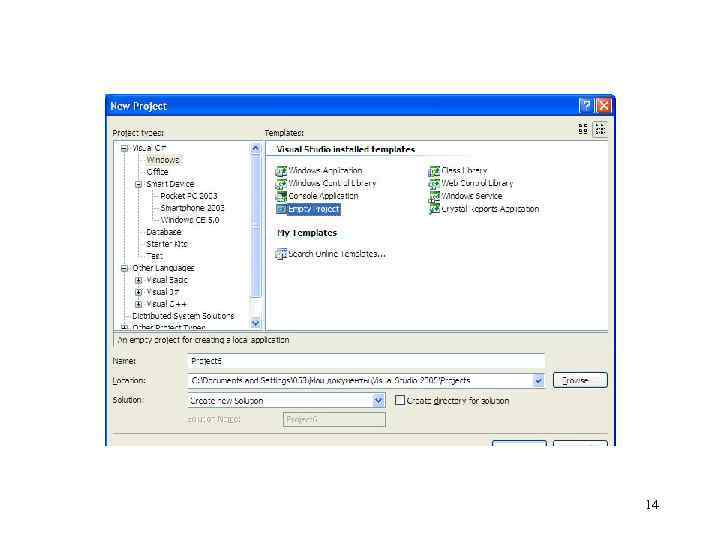
Task: Select the Test project type
Action: (x=154, y=256)
